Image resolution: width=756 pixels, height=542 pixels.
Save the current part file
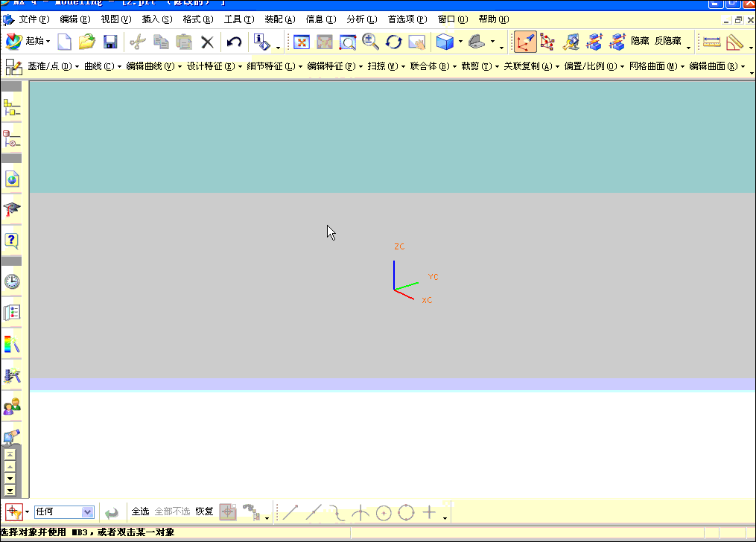(x=111, y=42)
